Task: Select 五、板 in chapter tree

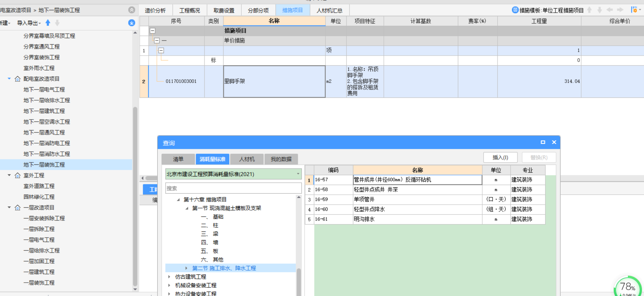Action: [x=209, y=251]
